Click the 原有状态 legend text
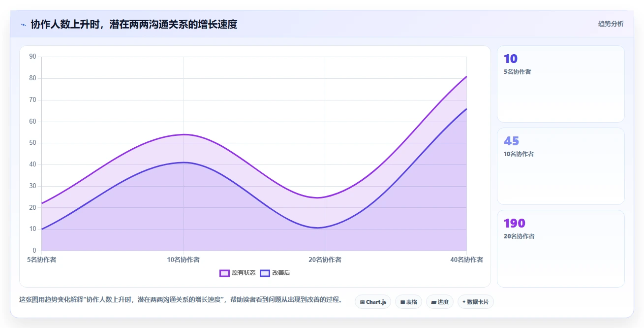The width and height of the screenshot is (644, 328). point(244,273)
